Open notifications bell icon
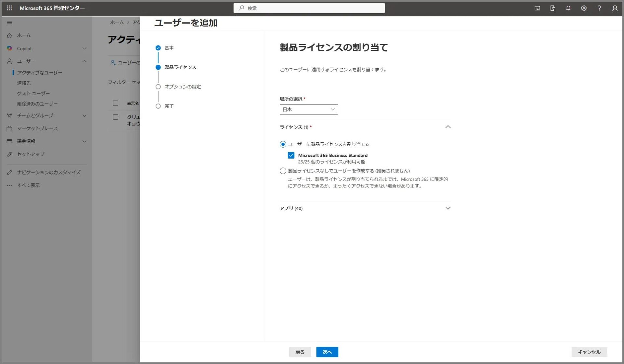The width and height of the screenshot is (624, 364). [568, 8]
